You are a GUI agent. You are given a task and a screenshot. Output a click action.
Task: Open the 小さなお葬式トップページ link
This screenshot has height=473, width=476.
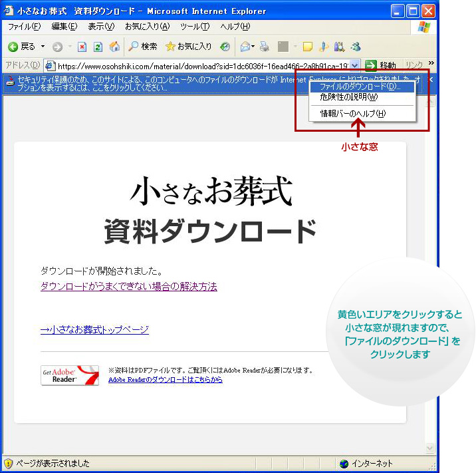[x=94, y=329]
